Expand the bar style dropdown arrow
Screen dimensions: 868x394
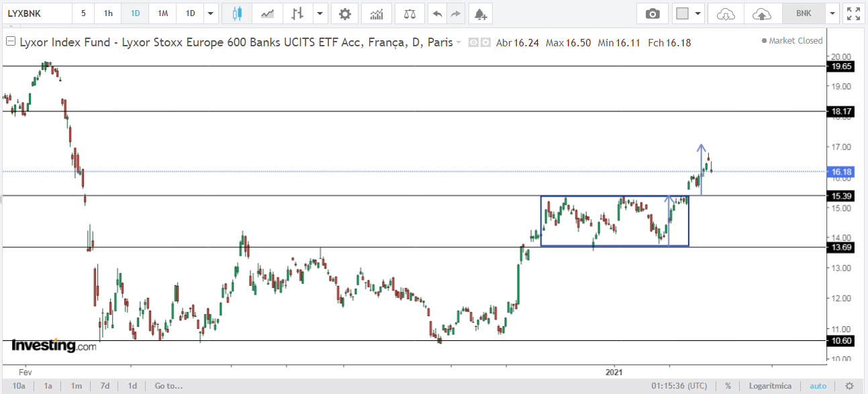(x=320, y=13)
